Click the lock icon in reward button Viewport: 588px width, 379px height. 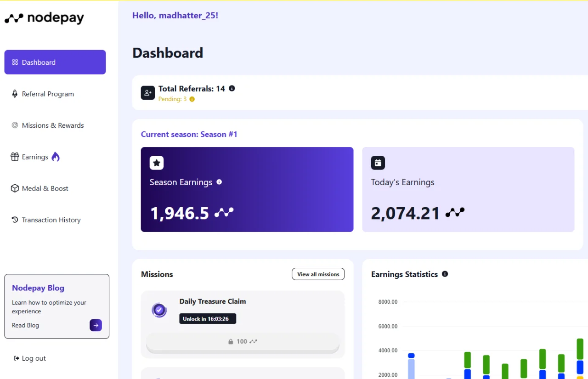(231, 342)
